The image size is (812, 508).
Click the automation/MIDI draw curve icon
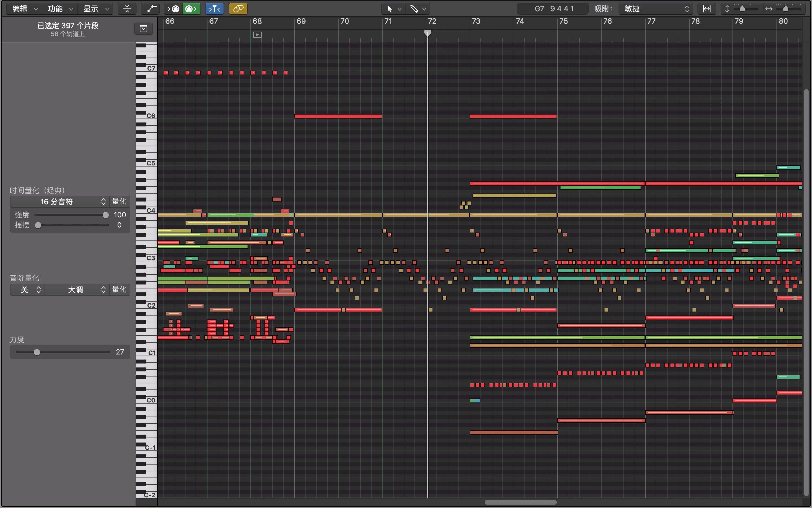coord(150,9)
